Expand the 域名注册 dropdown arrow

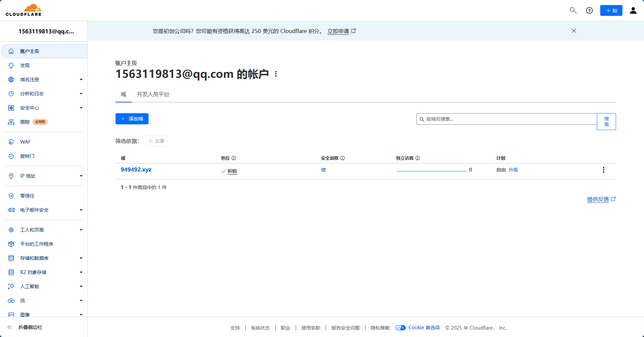[x=81, y=80]
